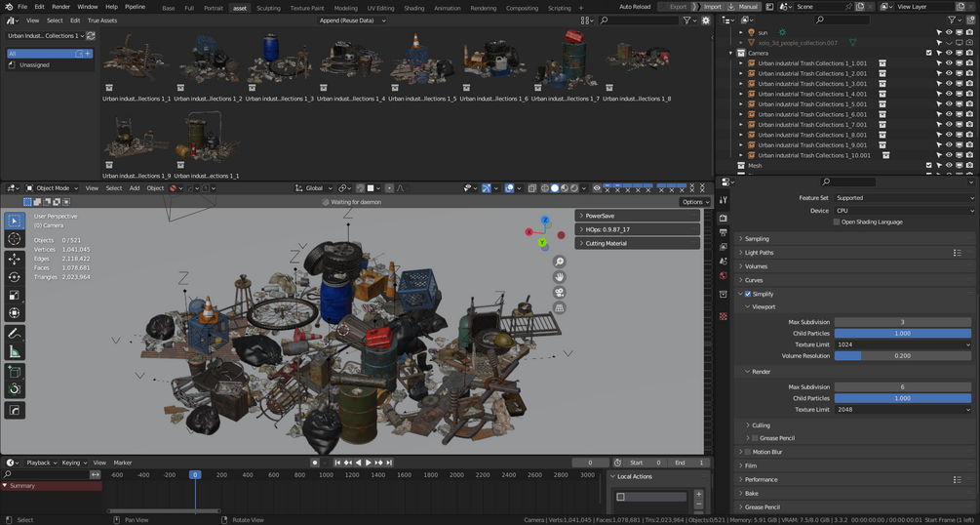Image resolution: width=980 pixels, height=525 pixels.
Task: Expand the PowerSave sidebar panel
Action: pyautogui.click(x=637, y=216)
